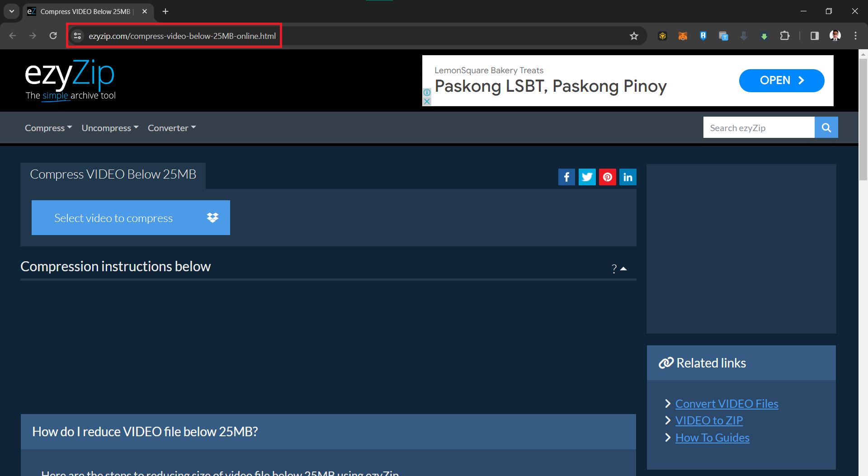Screen dimensions: 868x476
Task: Share the page on Pinterest
Action: coord(607,177)
